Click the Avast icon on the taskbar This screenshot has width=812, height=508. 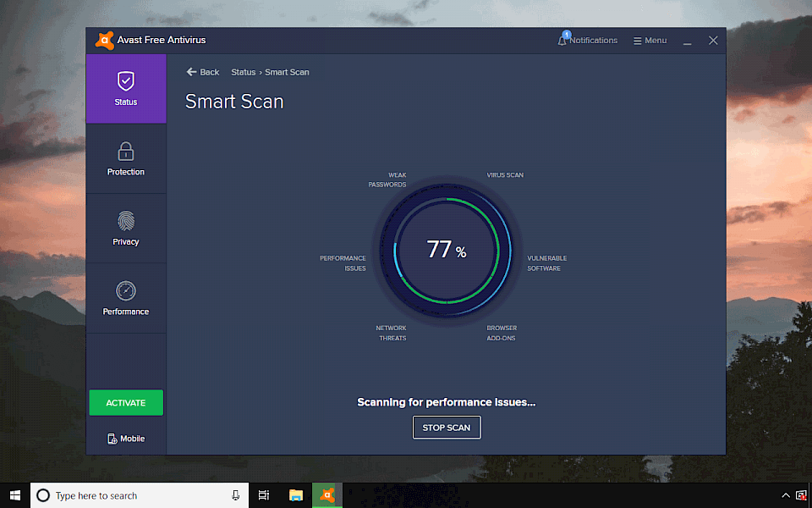click(x=327, y=495)
